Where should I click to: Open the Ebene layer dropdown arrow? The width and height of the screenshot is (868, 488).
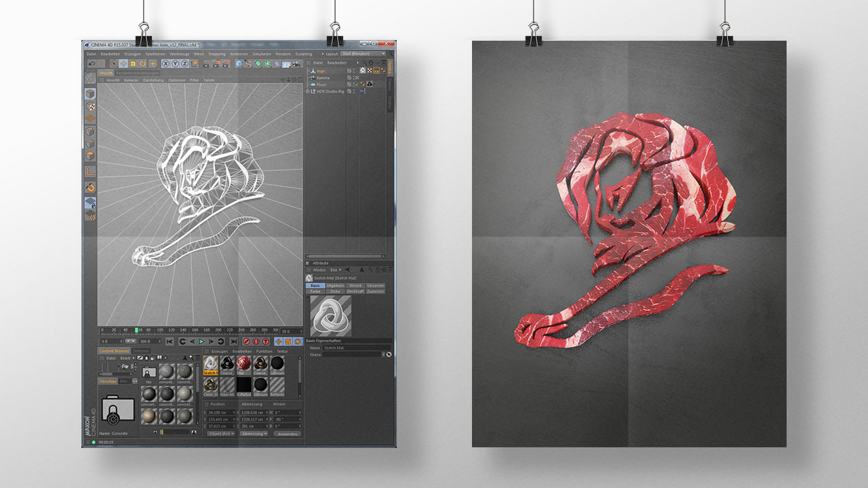(383, 354)
